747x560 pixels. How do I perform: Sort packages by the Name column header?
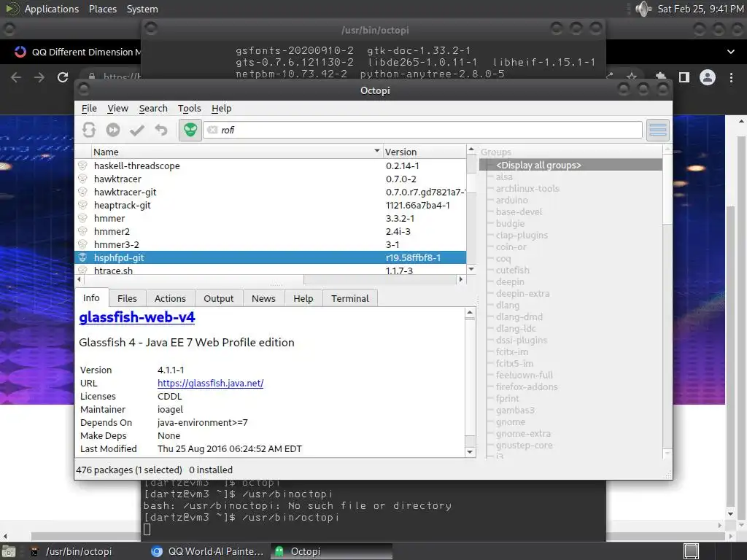(x=236, y=152)
